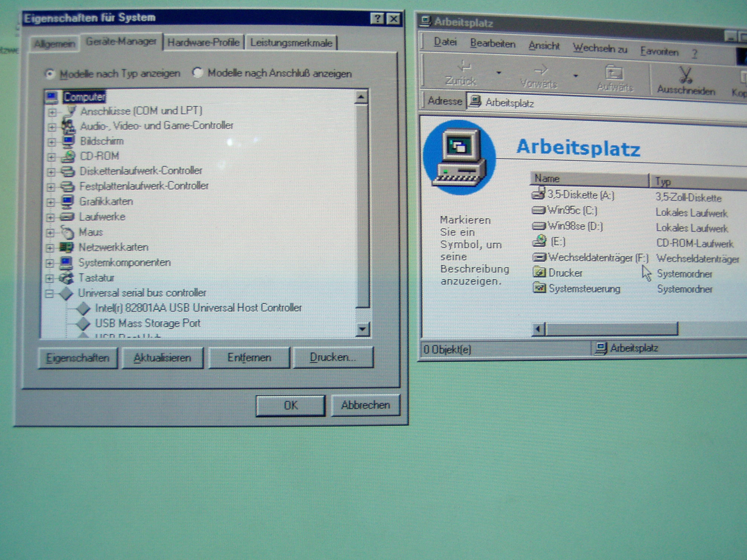Select 'Modelle nach Anschluß anzeigen' radio button
The width and height of the screenshot is (747, 560).
197,72
